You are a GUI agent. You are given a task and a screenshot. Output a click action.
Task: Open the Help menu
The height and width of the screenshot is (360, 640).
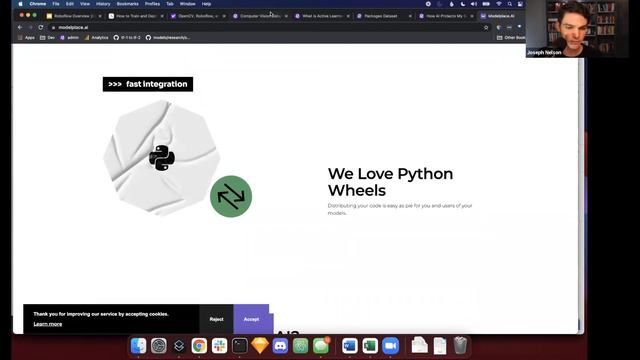(x=206, y=4)
